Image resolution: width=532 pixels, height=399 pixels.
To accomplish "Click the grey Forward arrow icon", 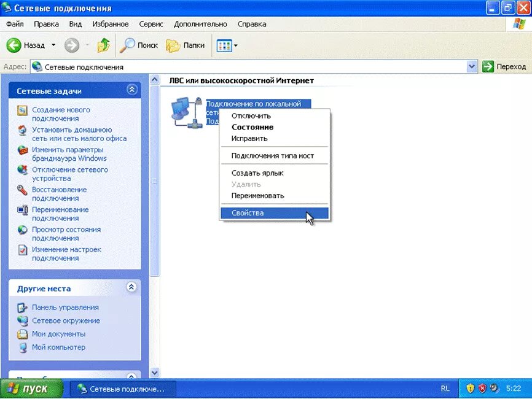I will click(x=72, y=45).
